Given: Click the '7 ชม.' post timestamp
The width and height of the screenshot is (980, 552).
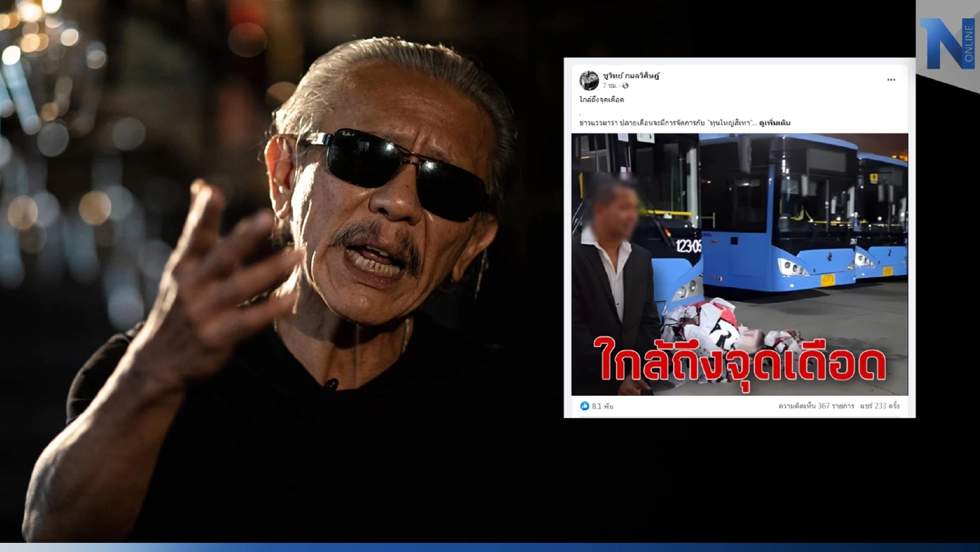Looking at the screenshot, I should pyautogui.click(x=610, y=86).
